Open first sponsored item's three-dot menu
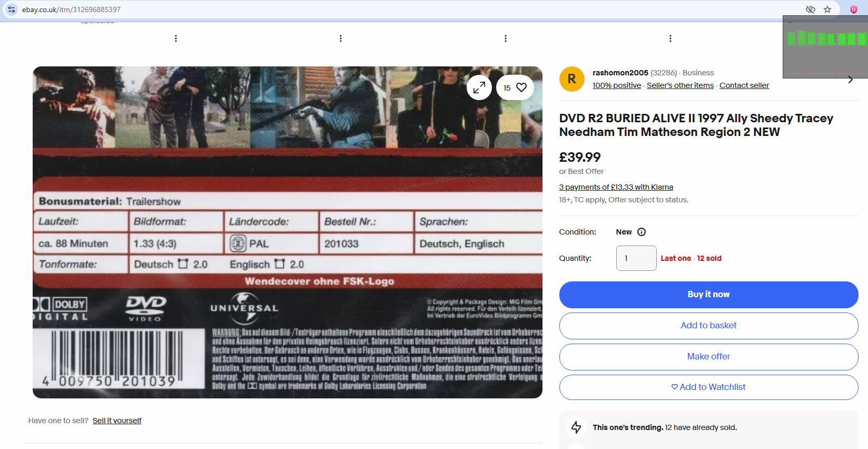868x449 pixels. 176,38
